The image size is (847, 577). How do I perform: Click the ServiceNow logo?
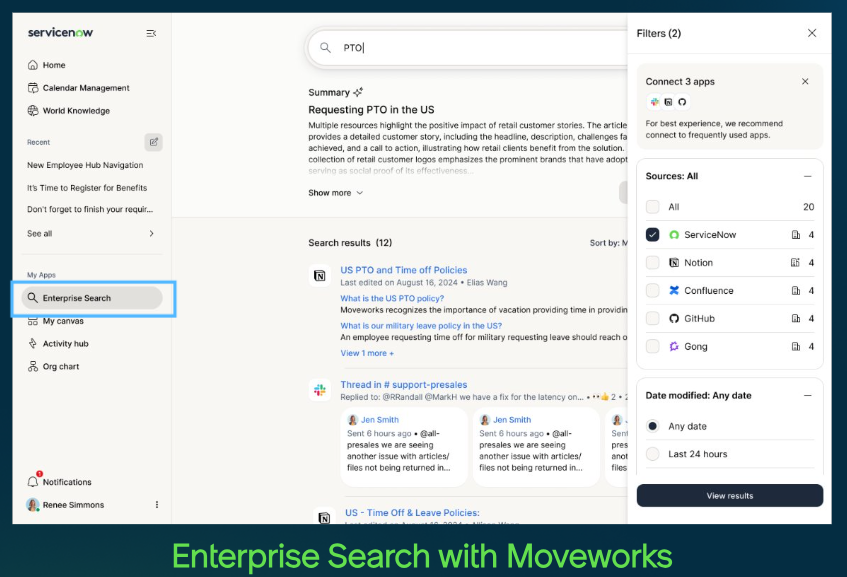click(60, 32)
